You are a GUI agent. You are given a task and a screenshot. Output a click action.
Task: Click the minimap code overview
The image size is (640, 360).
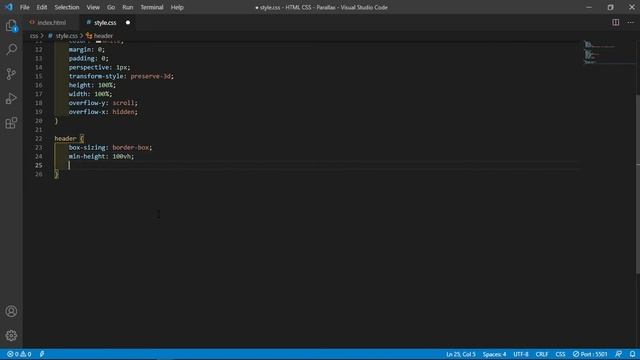(x=609, y=53)
